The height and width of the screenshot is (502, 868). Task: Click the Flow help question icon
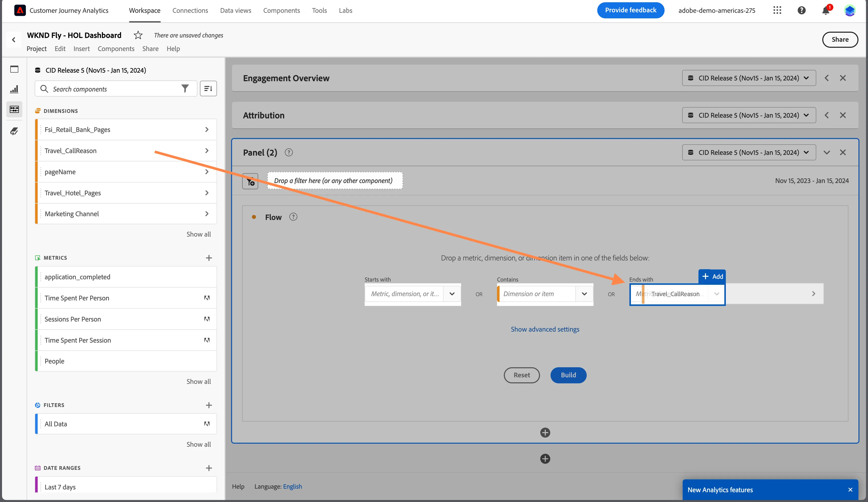tap(293, 217)
